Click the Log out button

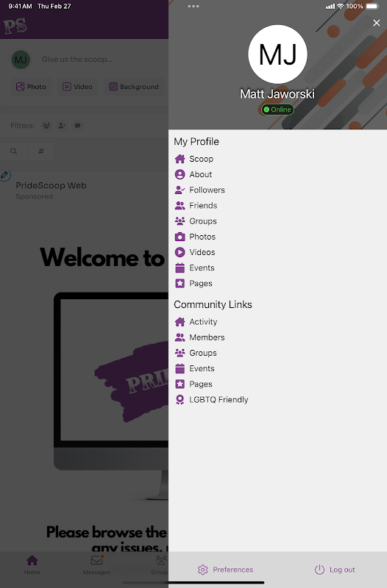335,570
